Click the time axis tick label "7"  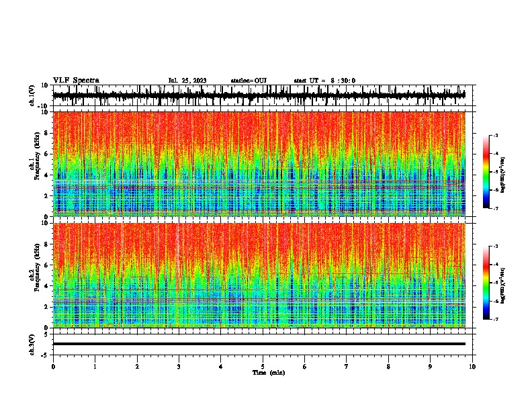pyautogui.click(x=347, y=367)
